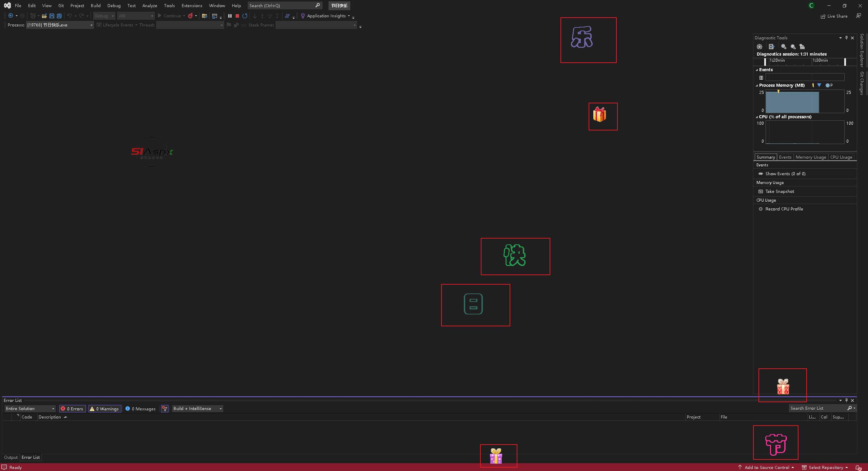Screen dimensions: 868x471
Task: Toggle the 0 Messages filter
Action: (x=140, y=409)
